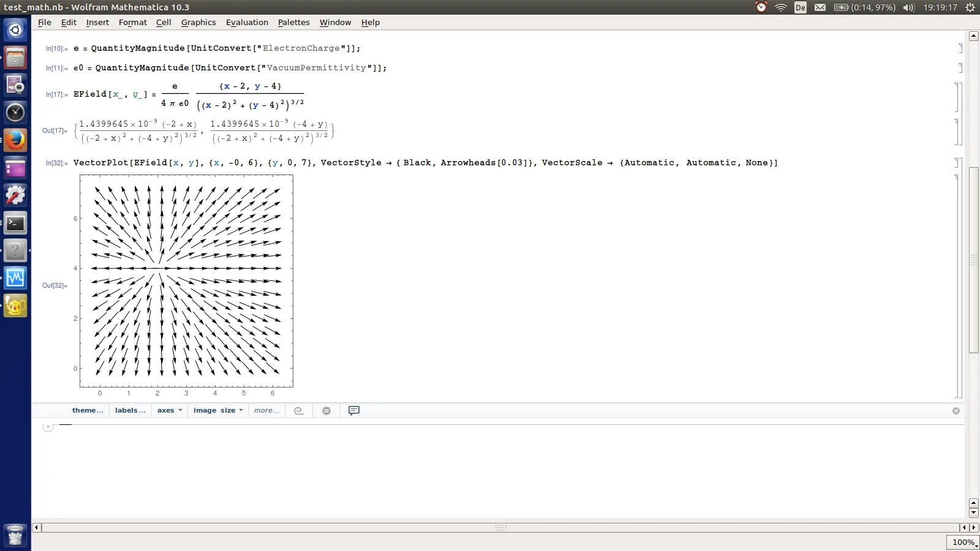The image size is (980, 551).
Task: Click the horizontal scrollbar left arrow
Action: point(36,528)
